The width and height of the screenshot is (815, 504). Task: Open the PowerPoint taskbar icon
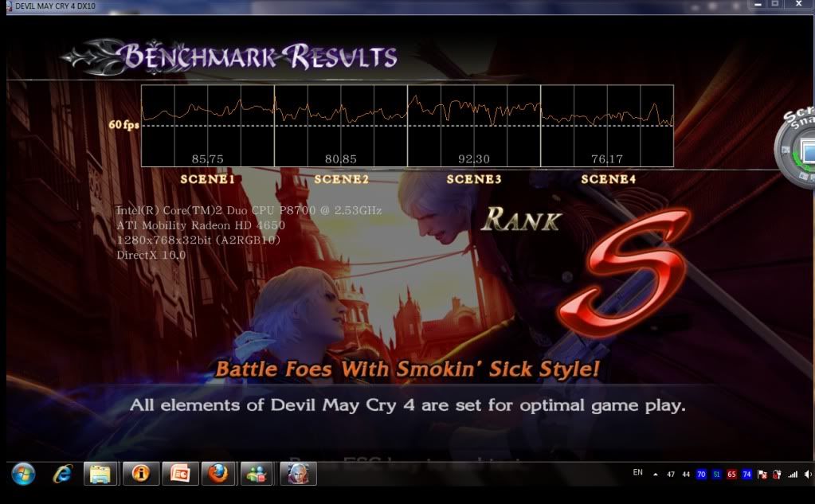[180, 474]
